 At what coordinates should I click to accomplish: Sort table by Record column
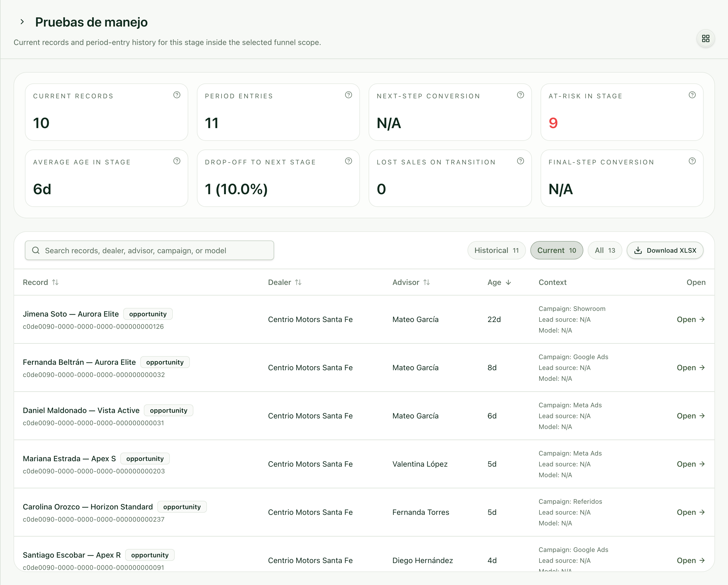(x=41, y=282)
